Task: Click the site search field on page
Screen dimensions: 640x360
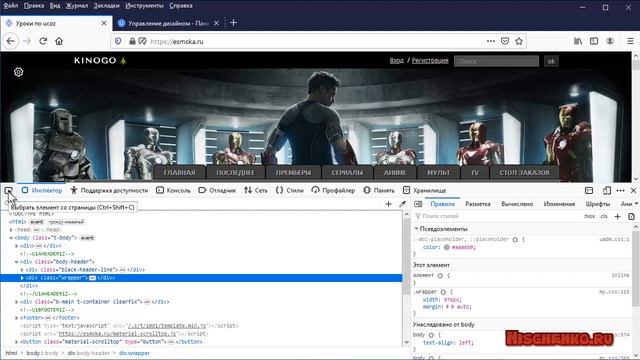Action: (496, 61)
